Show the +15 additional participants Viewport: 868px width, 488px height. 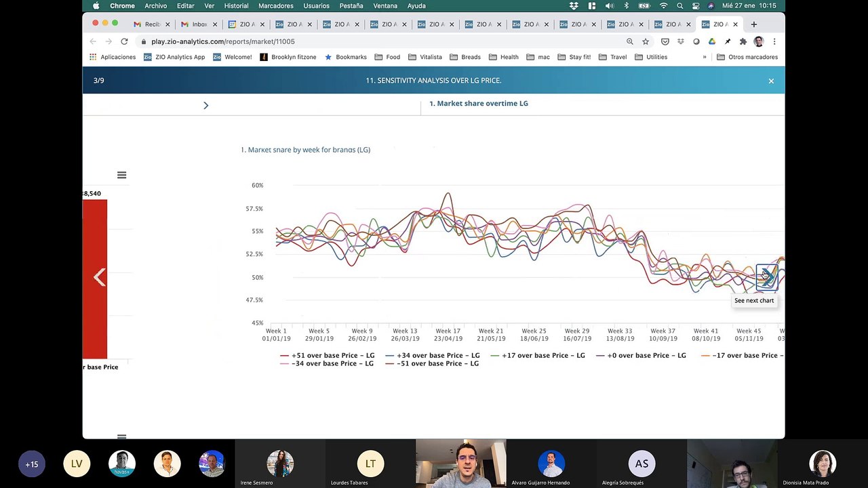(x=32, y=464)
